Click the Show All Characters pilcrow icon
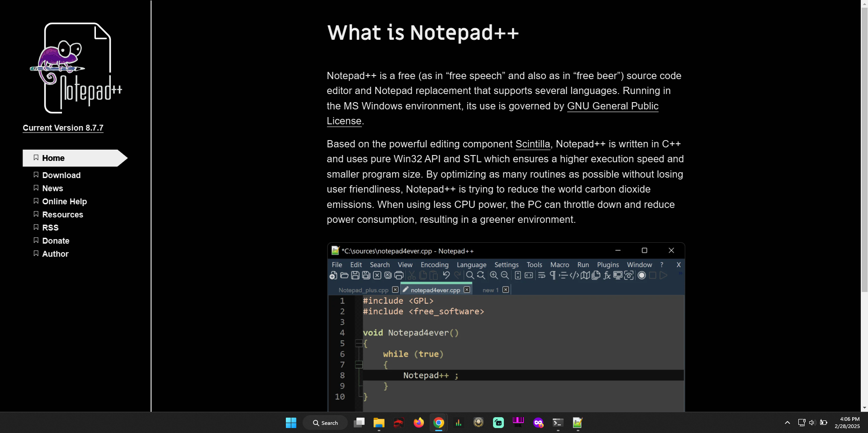Viewport: 868px width, 433px height. point(552,275)
